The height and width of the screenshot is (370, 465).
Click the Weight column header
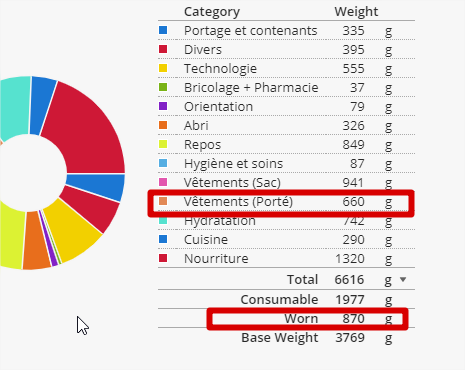click(x=356, y=12)
